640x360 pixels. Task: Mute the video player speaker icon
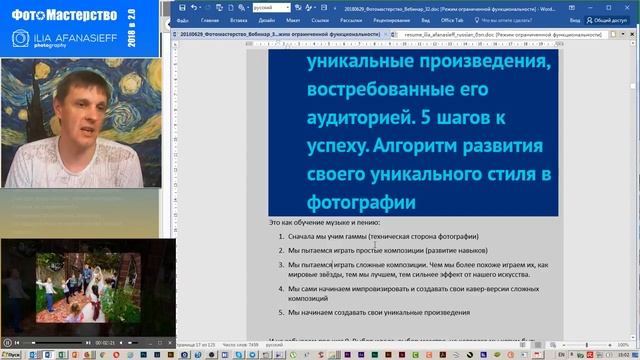click(x=121, y=343)
